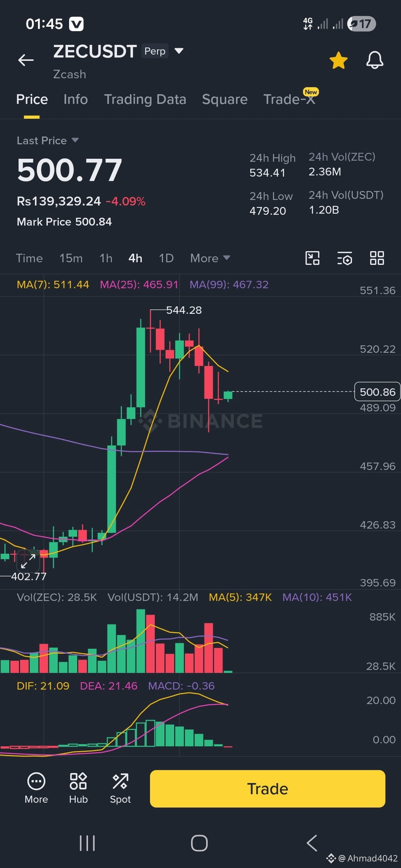Tap the Android back navigation button
Screen dimensions: 401x868
312,843
